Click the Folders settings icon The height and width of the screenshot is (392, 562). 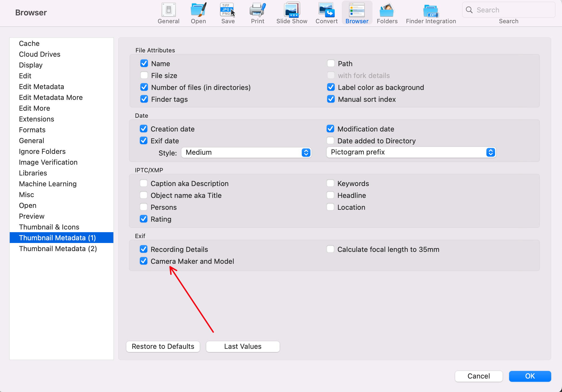coord(387,12)
